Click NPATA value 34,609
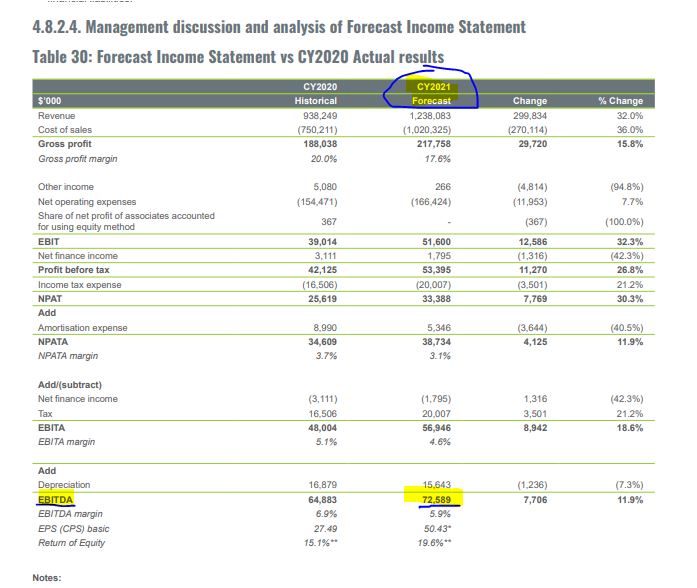Screen dimensions: 697x588 pos(323,342)
